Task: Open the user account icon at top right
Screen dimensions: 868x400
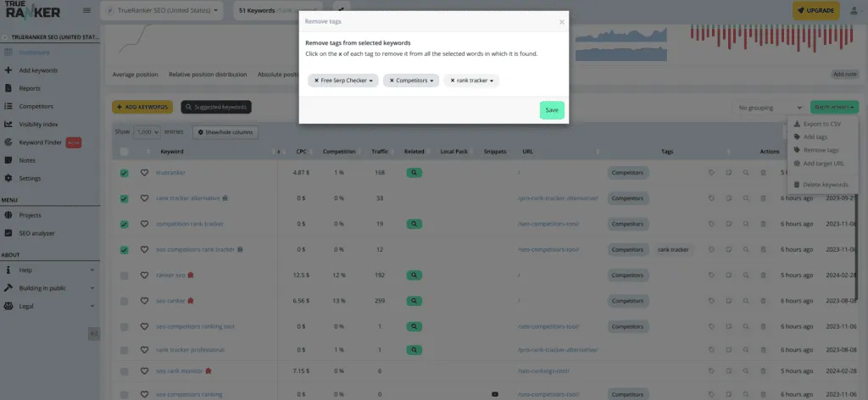Action: (x=854, y=10)
